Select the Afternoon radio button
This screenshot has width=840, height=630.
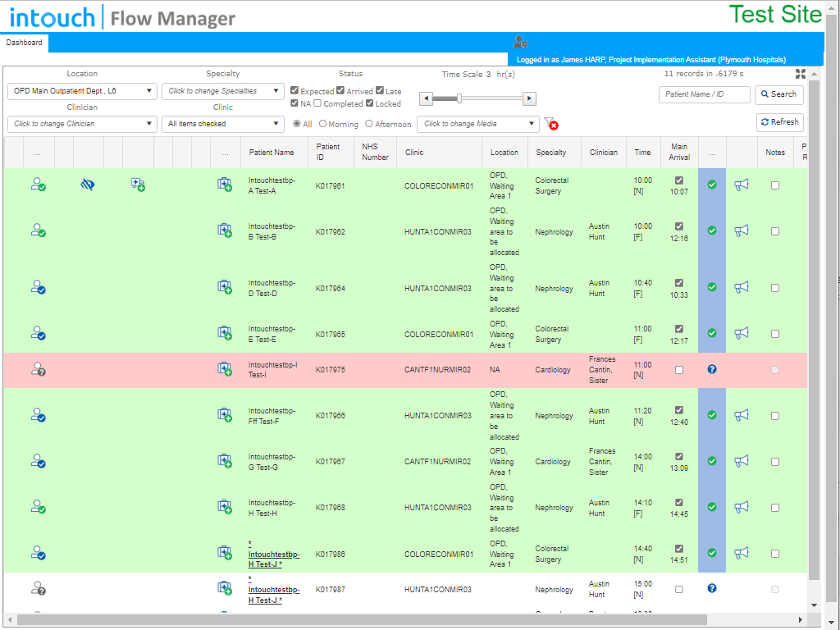click(369, 124)
